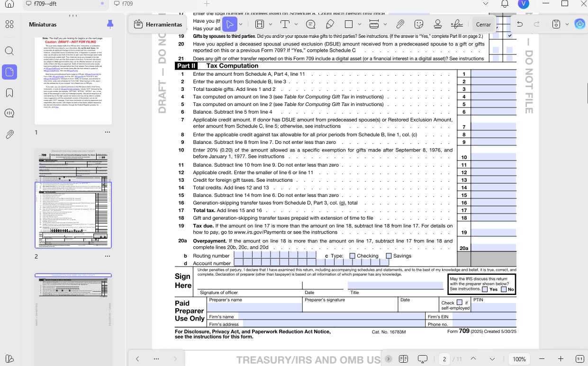Click the save icon in toolbar
Viewport: 588px width, 366px height.
tap(556, 24)
